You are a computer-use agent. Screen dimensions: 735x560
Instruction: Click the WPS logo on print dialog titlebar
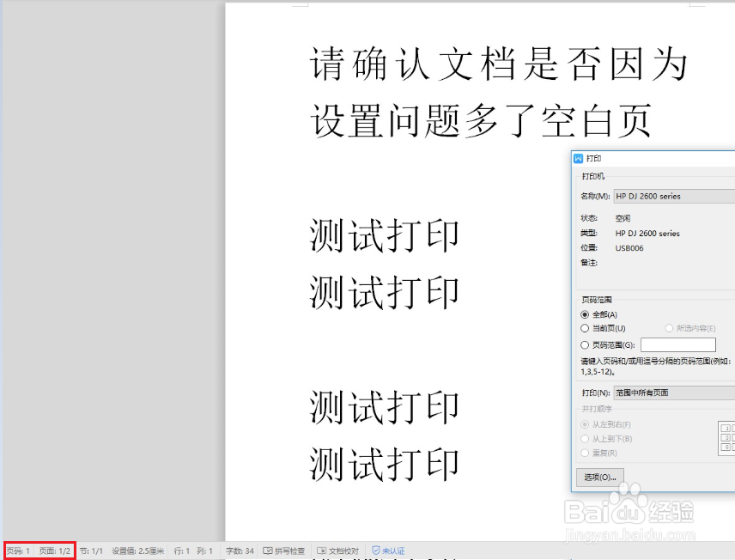tap(578, 158)
